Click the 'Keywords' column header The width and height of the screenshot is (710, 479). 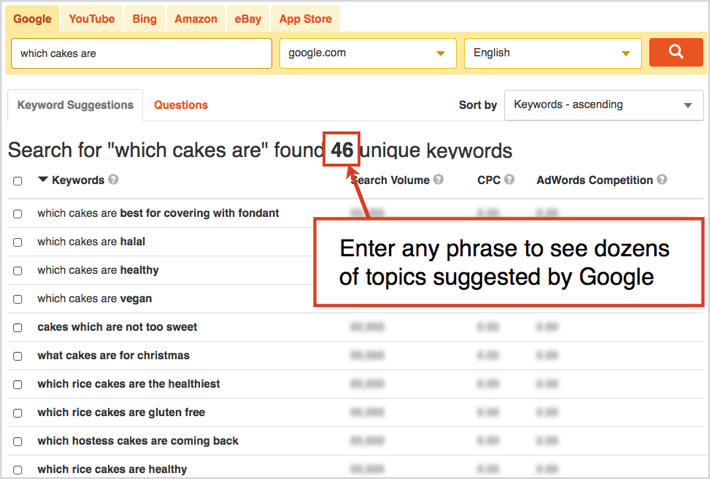pyautogui.click(x=78, y=180)
